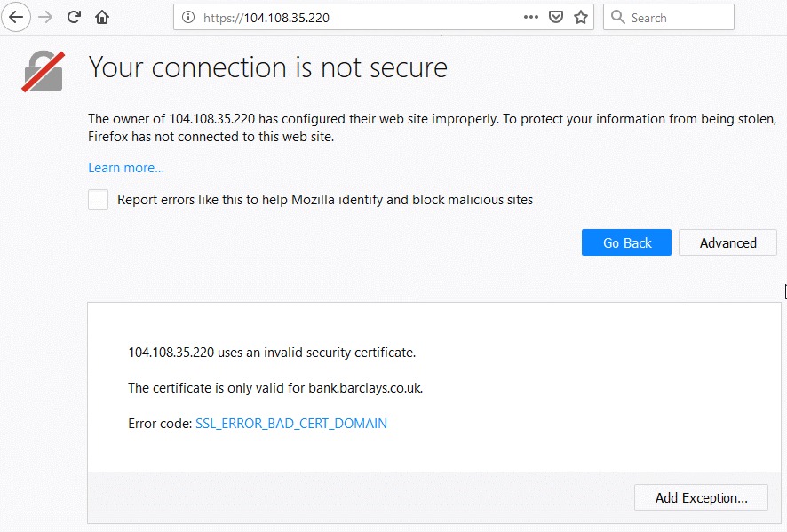This screenshot has width=787, height=532.
Task: Click the Add Exception button
Action: [701, 498]
